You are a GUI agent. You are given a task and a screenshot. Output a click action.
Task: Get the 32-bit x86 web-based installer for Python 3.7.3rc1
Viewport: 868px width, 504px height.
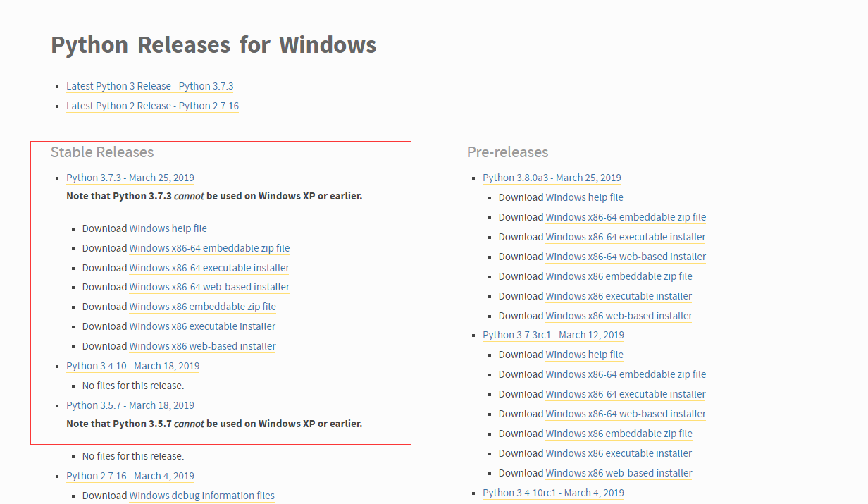619,473
